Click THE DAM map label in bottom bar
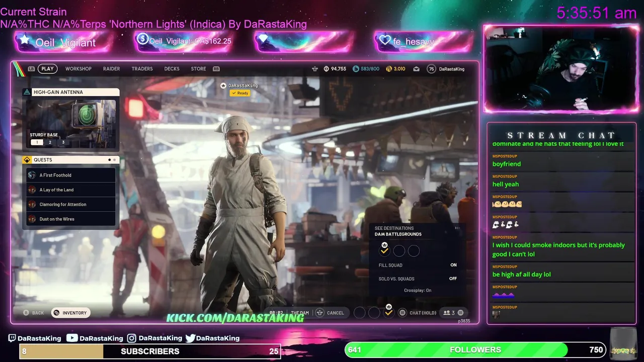 [300, 313]
